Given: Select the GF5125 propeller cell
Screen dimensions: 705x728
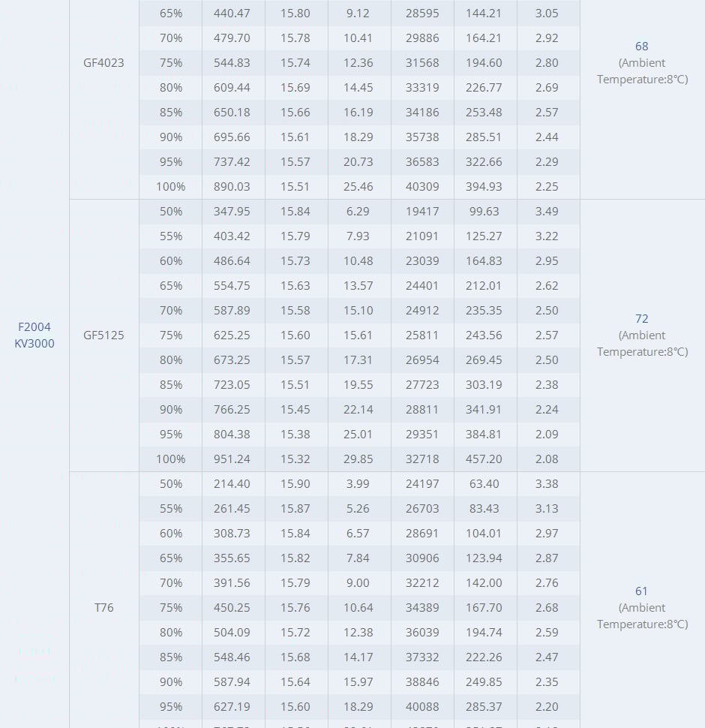Looking at the screenshot, I should (x=103, y=335).
